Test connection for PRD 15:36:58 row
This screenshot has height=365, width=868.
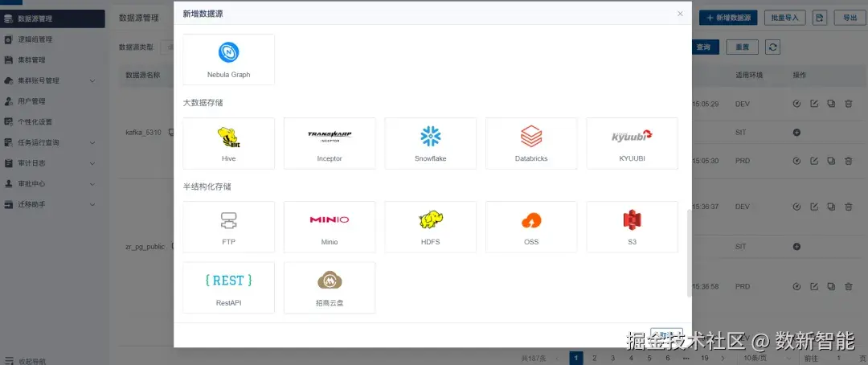point(796,286)
